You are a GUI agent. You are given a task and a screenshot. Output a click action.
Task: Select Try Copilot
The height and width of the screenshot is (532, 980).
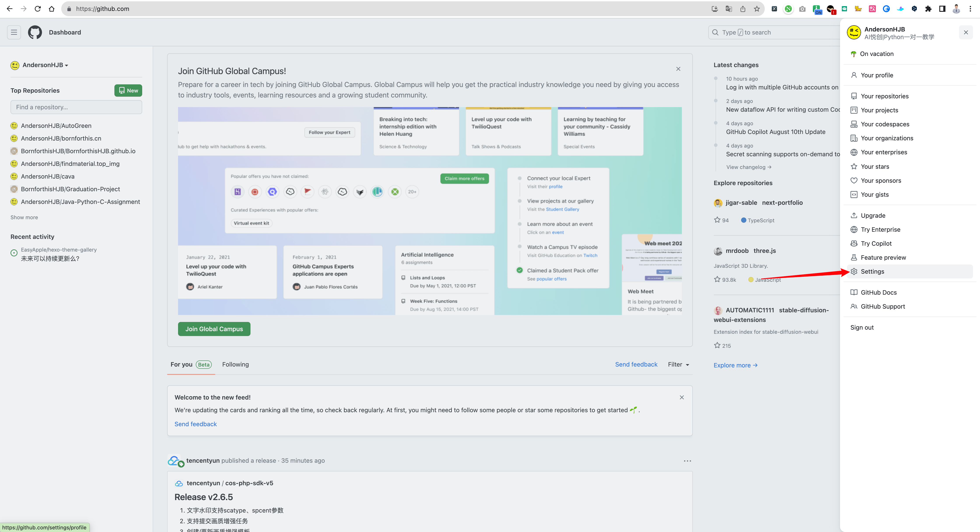tap(910, 243)
